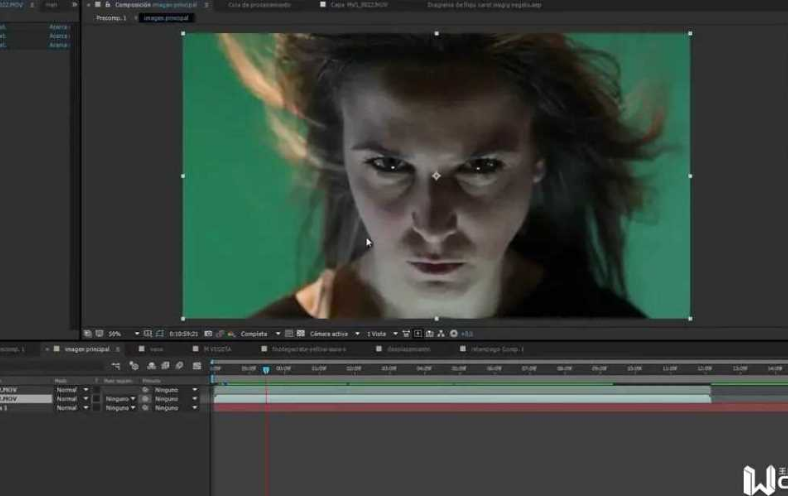Toggle preserve transparency box on third layer
Image resolution: width=788 pixels, height=496 pixels.
96,408
